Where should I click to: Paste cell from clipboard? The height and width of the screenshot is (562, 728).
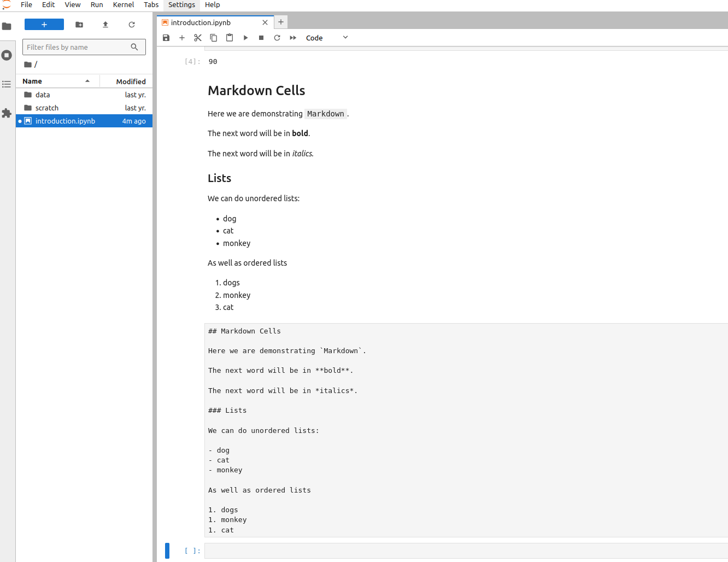click(x=230, y=38)
